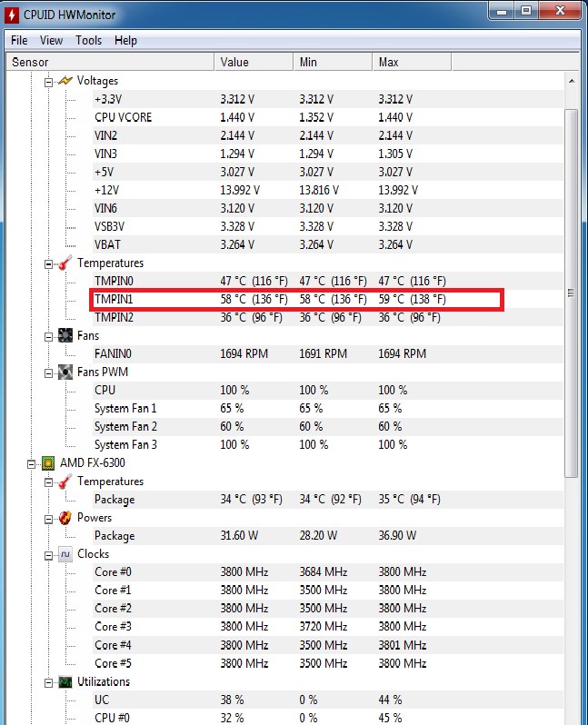This screenshot has height=725, width=588.
Task: Minimize the HWMonitor window
Action: (502, 11)
